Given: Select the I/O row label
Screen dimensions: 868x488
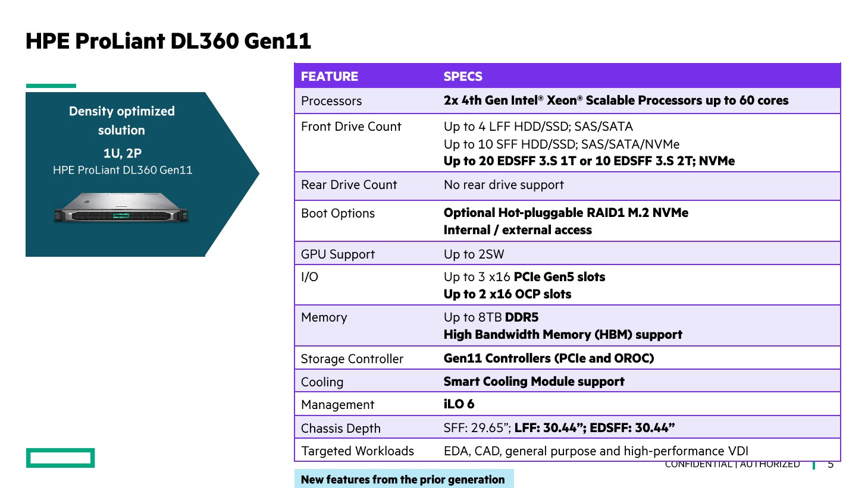Looking at the screenshot, I should (x=309, y=277).
